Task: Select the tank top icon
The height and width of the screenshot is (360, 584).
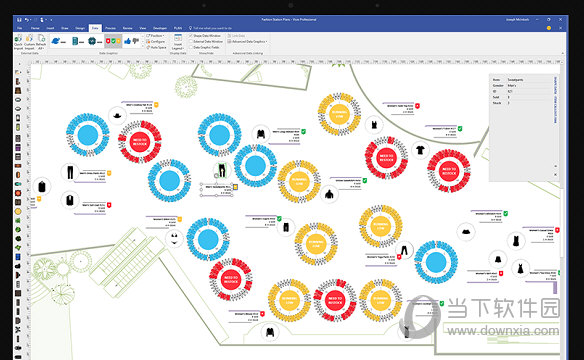Action: pos(374,124)
